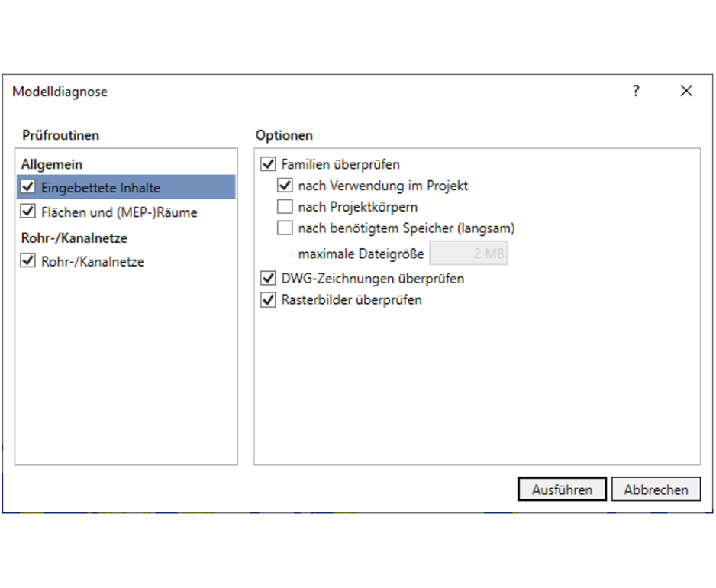The width and height of the screenshot is (716, 588).
Task: Click the Modelldiagnose title bar
Action: 305,92
